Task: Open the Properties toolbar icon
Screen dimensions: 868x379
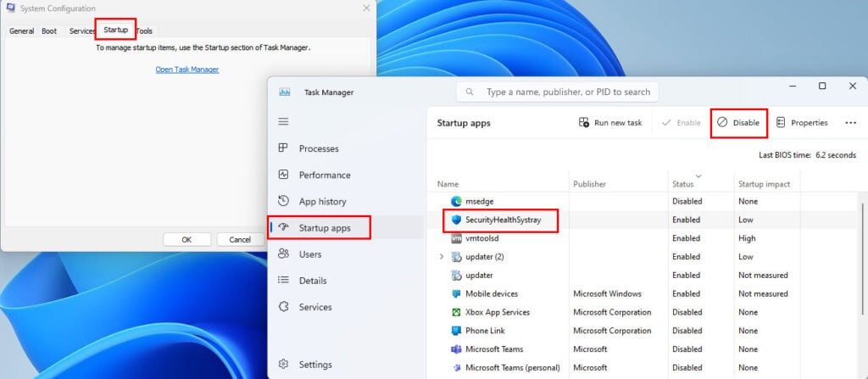Action: (781, 122)
